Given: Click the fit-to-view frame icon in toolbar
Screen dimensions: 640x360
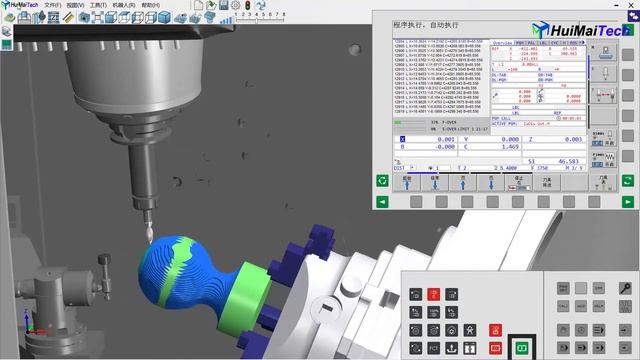Looking at the screenshot, I should 98,18.
